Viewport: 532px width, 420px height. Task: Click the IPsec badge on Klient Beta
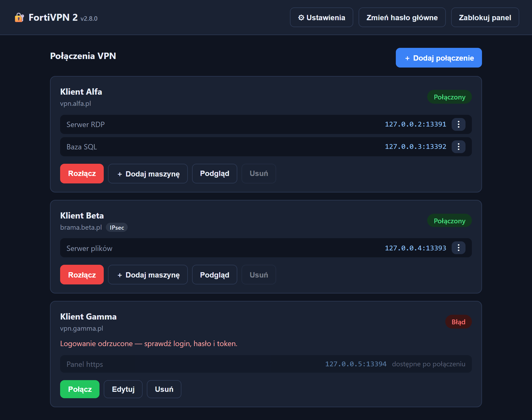[117, 228]
